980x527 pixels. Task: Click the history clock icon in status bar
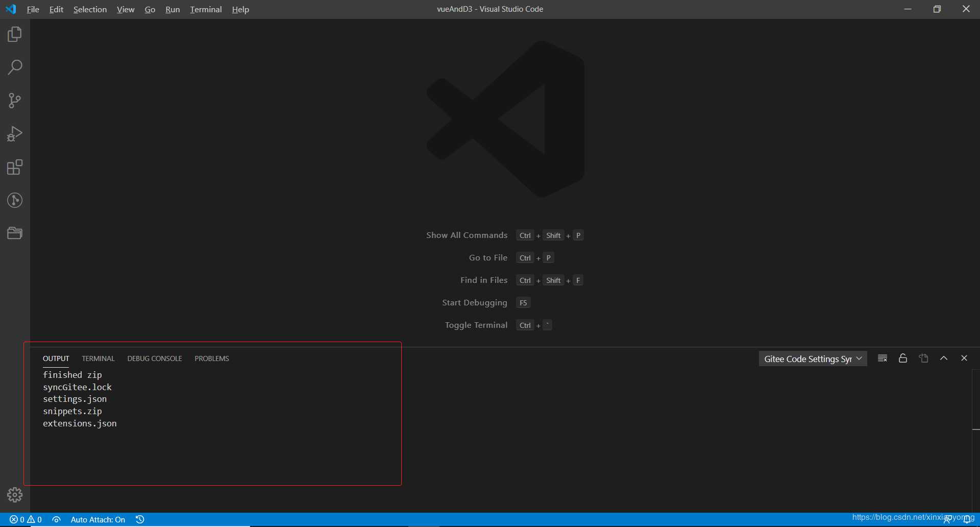point(140,519)
